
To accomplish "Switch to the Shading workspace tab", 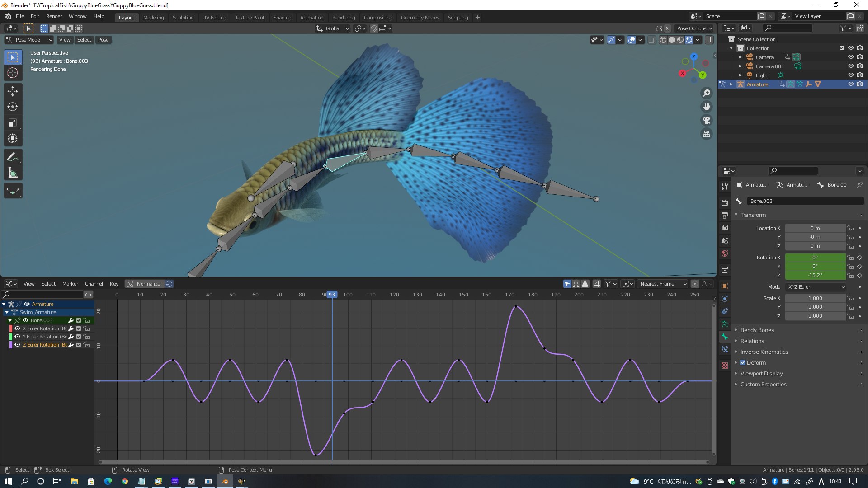I will click(282, 18).
